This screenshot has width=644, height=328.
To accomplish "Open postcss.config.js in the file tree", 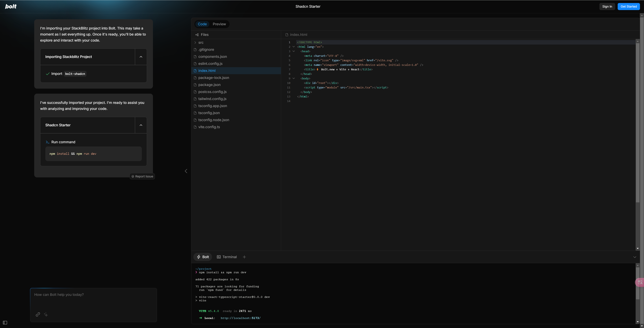I will 236,92.
